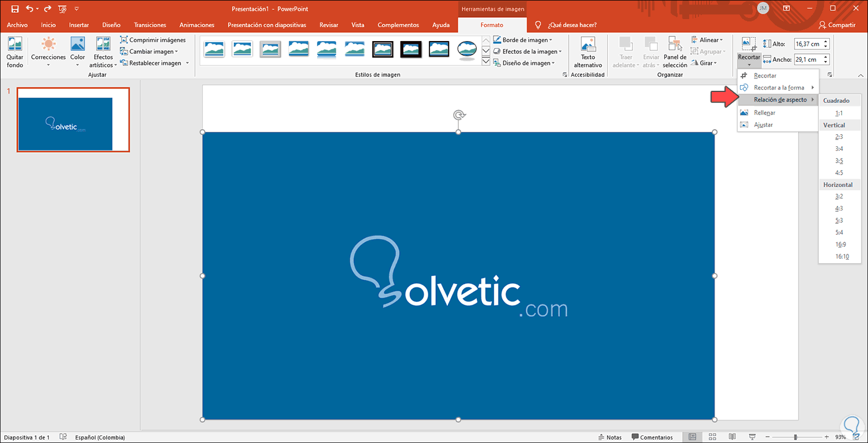Screen dimensions: 868x443
Task: Choose the 4:3 horizontal aspect ratio
Action: 839,208
